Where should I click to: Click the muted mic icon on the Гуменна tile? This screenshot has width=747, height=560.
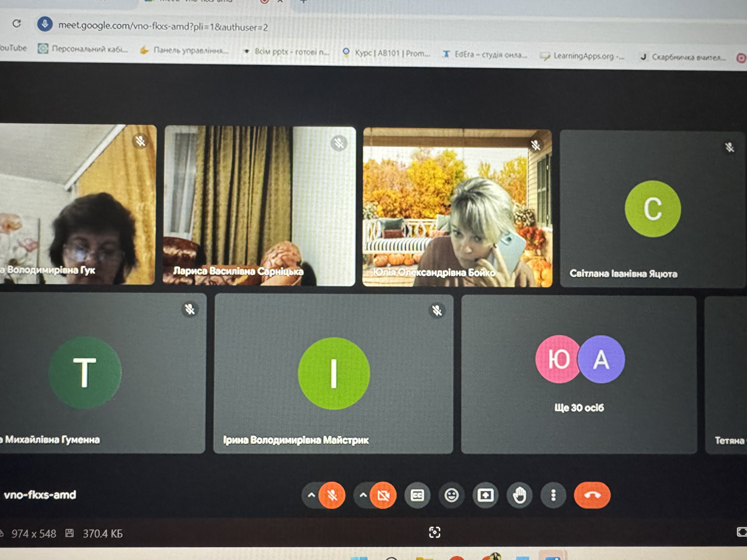click(x=190, y=309)
